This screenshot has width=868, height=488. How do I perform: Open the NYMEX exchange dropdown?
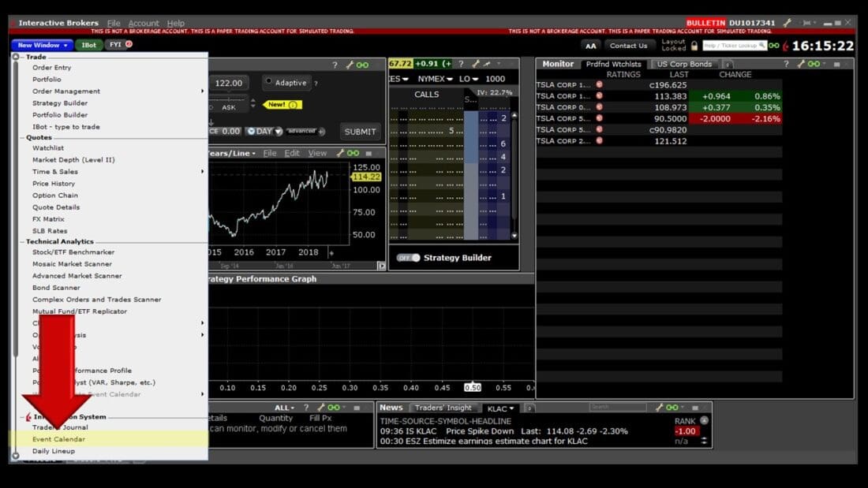pos(435,79)
